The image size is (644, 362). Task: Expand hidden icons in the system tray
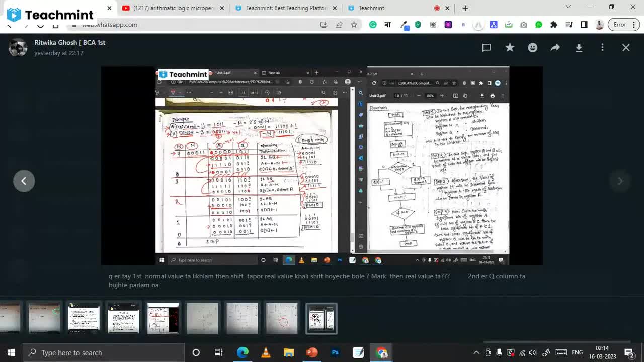476,352
